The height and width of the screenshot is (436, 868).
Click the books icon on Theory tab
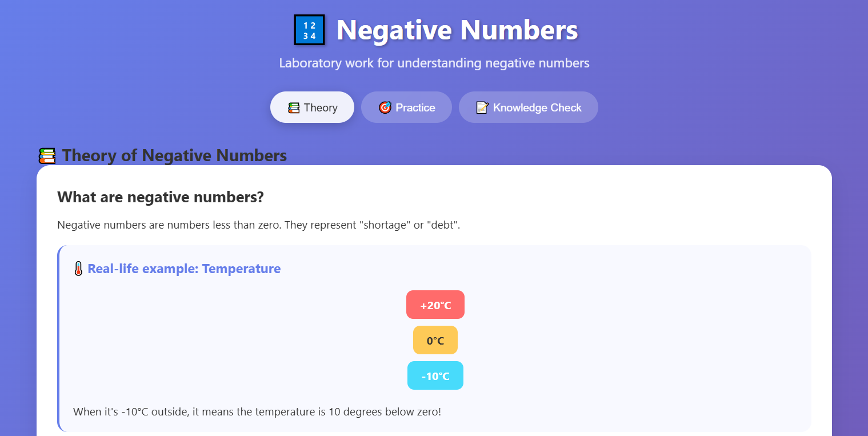pyautogui.click(x=294, y=107)
